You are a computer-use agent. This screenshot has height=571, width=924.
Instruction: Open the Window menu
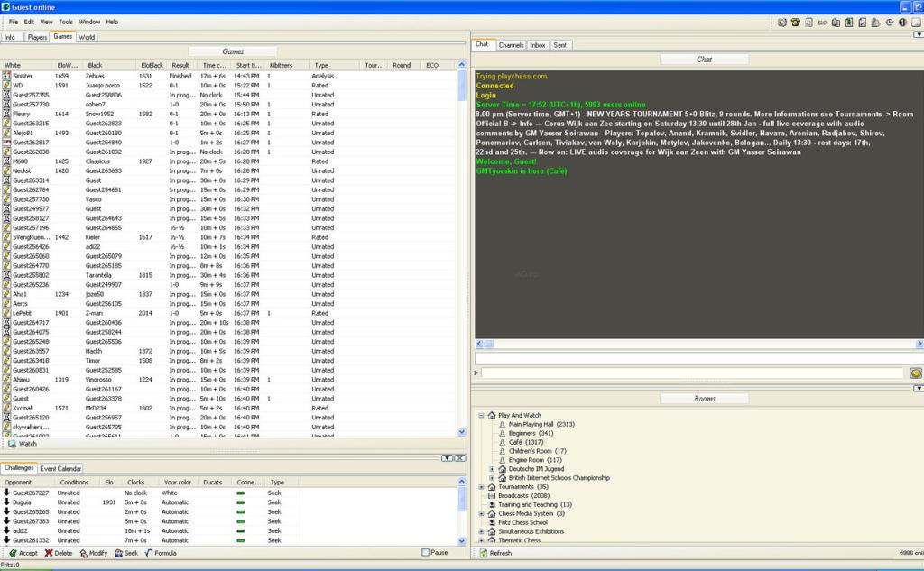89,22
